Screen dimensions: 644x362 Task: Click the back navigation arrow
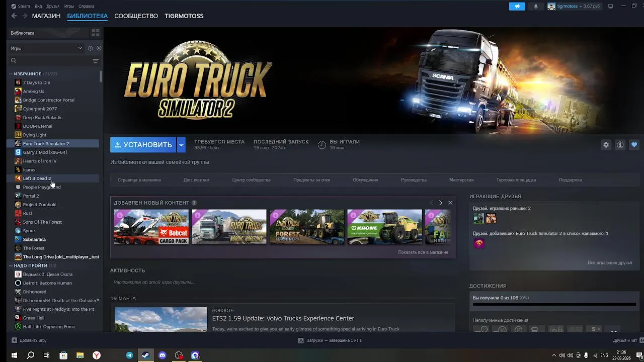14,16
